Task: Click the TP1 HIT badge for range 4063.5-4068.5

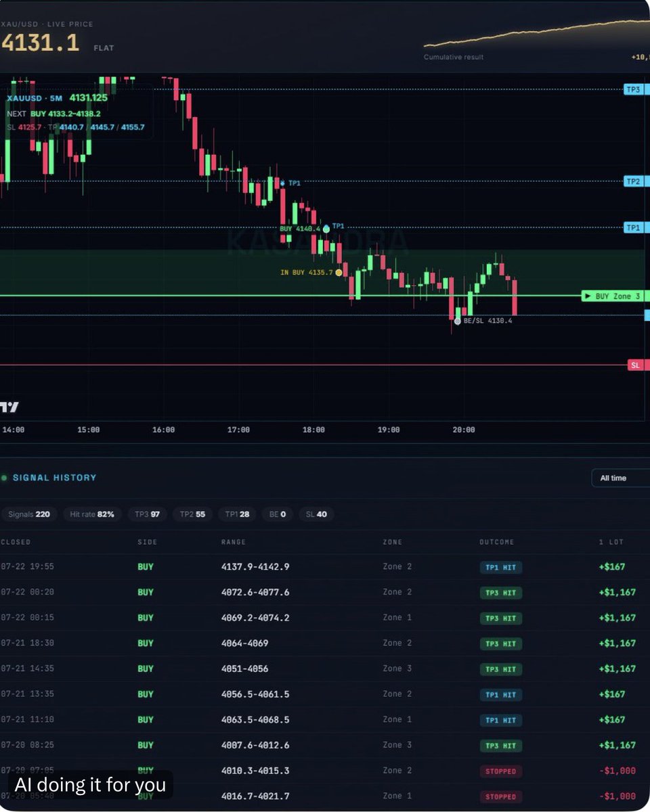Action: coord(501,720)
